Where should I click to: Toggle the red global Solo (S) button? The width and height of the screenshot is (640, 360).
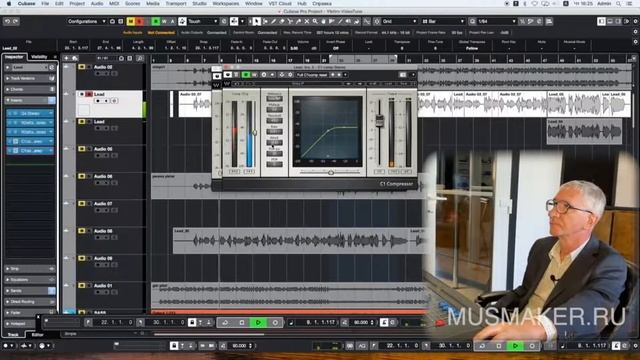tap(140, 21)
